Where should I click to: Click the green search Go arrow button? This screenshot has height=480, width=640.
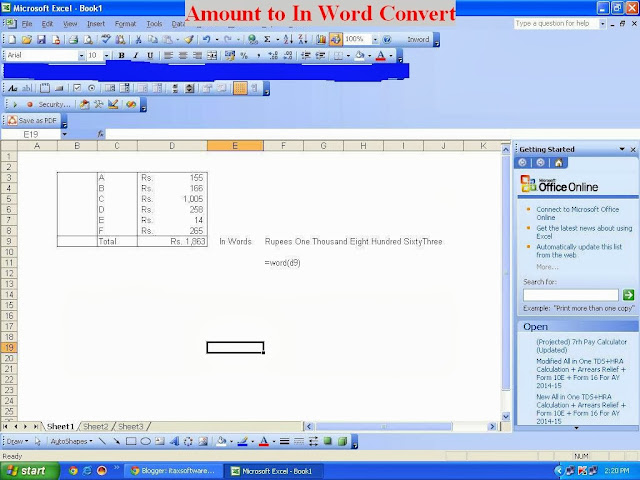point(628,294)
